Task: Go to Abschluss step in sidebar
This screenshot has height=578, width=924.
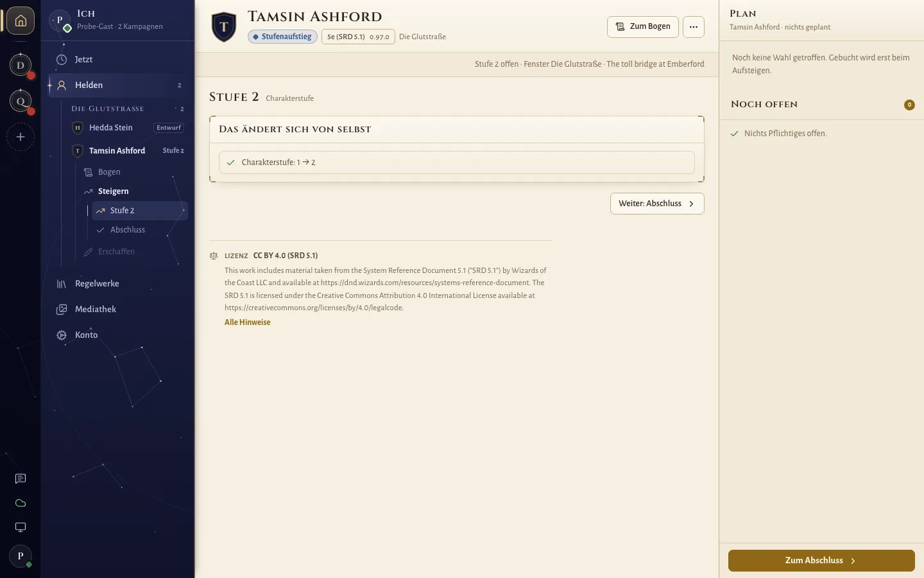Action: click(139, 230)
